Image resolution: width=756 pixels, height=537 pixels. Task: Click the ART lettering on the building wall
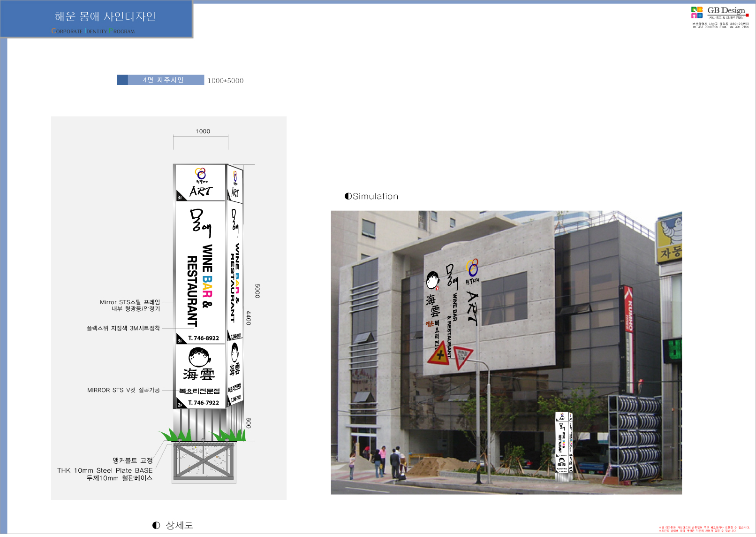coord(473,308)
